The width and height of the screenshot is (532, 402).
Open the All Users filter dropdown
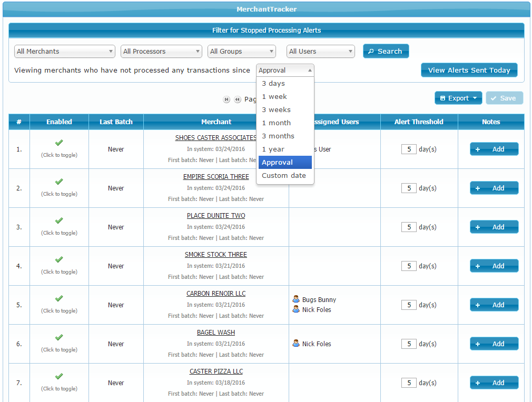pyautogui.click(x=321, y=52)
